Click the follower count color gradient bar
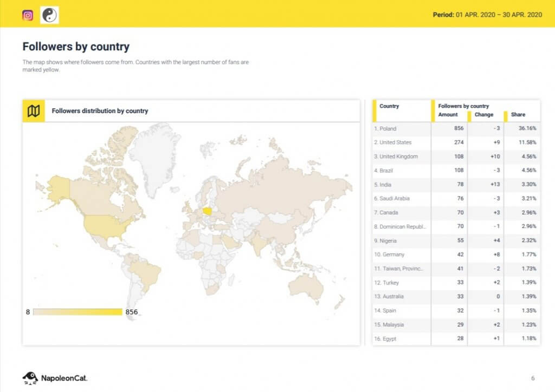Screen dimensions: 555x392 click(x=78, y=312)
